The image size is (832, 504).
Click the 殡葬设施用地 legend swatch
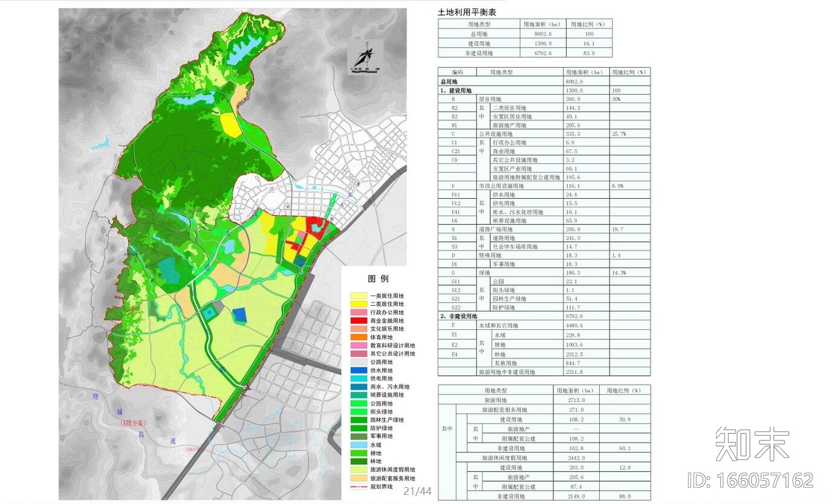pyautogui.click(x=359, y=395)
